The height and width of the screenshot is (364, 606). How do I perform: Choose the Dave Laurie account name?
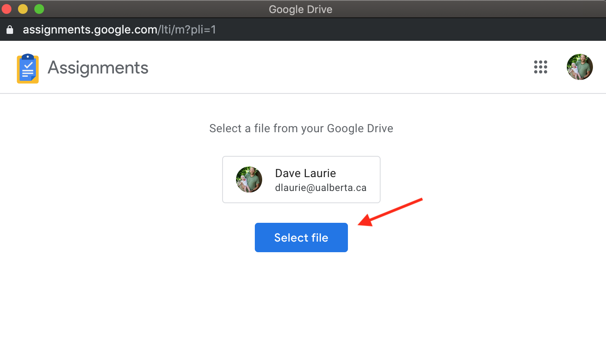tap(305, 173)
